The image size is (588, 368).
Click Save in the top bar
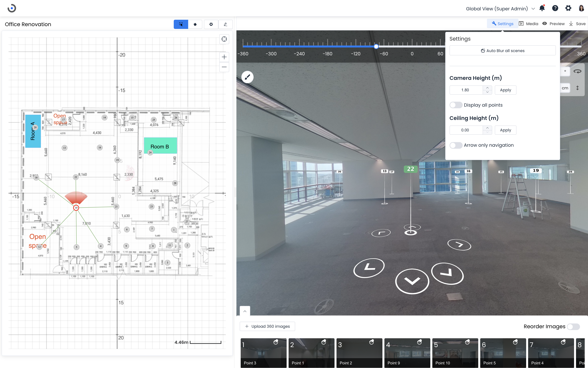click(x=577, y=24)
